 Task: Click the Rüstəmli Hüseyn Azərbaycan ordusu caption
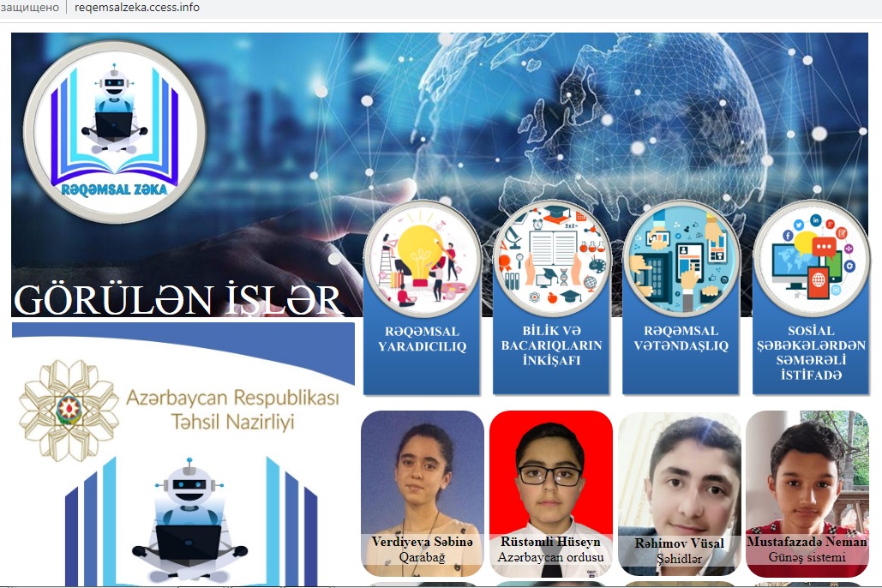click(x=550, y=549)
